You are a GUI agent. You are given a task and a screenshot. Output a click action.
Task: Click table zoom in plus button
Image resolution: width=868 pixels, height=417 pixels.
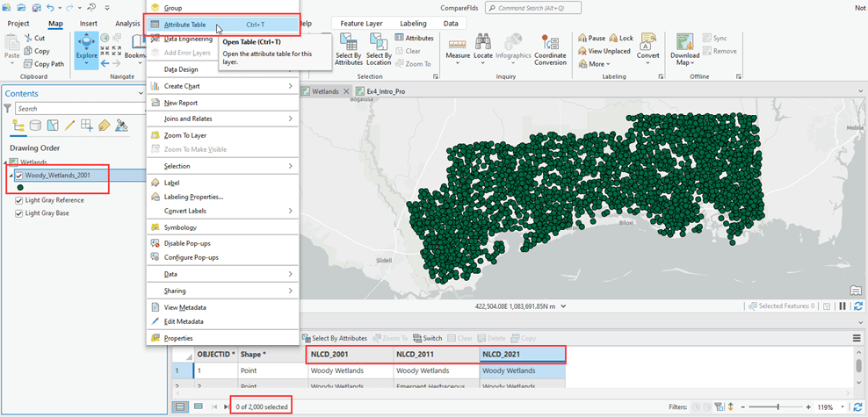coord(808,407)
